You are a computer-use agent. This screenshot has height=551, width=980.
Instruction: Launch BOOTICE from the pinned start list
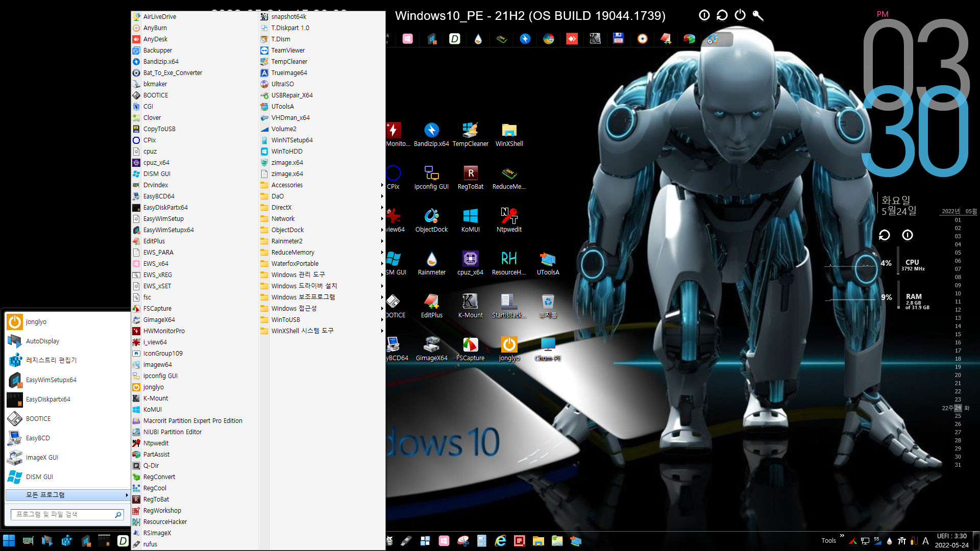pos(67,419)
